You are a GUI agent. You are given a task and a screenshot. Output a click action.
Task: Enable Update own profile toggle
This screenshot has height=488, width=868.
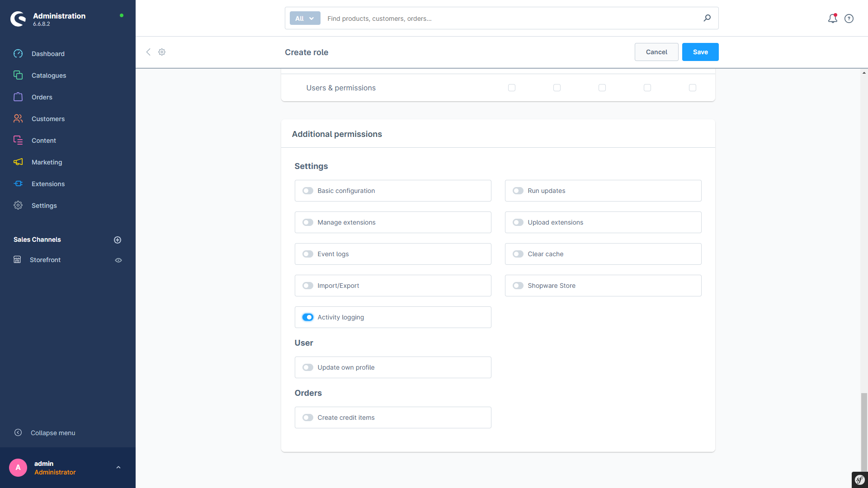pyautogui.click(x=308, y=368)
